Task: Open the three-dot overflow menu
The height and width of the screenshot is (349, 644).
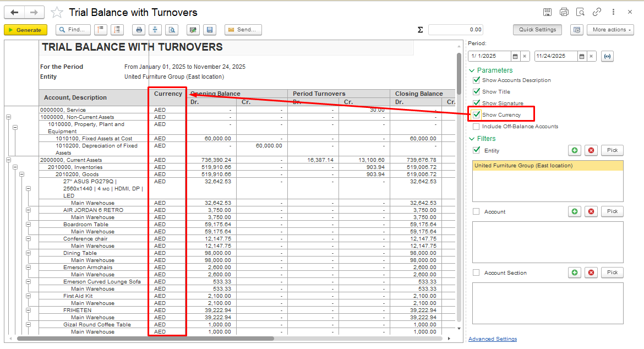Action: pyautogui.click(x=613, y=12)
